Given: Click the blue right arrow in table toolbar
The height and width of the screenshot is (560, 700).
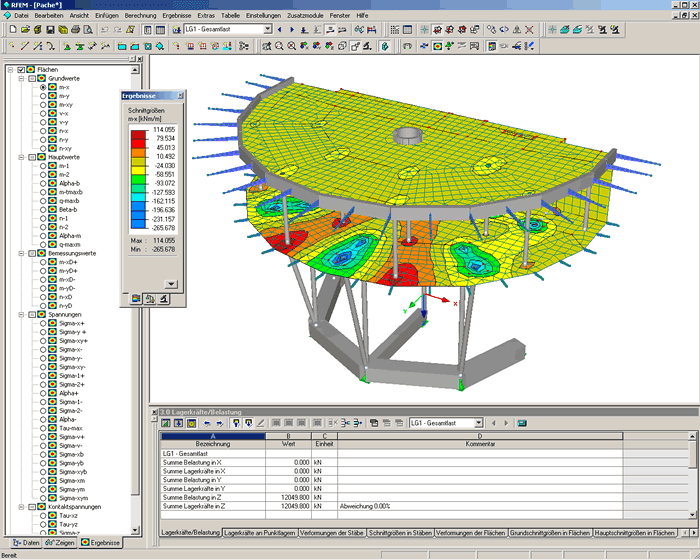Looking at the screenshot, I should 220,423.
